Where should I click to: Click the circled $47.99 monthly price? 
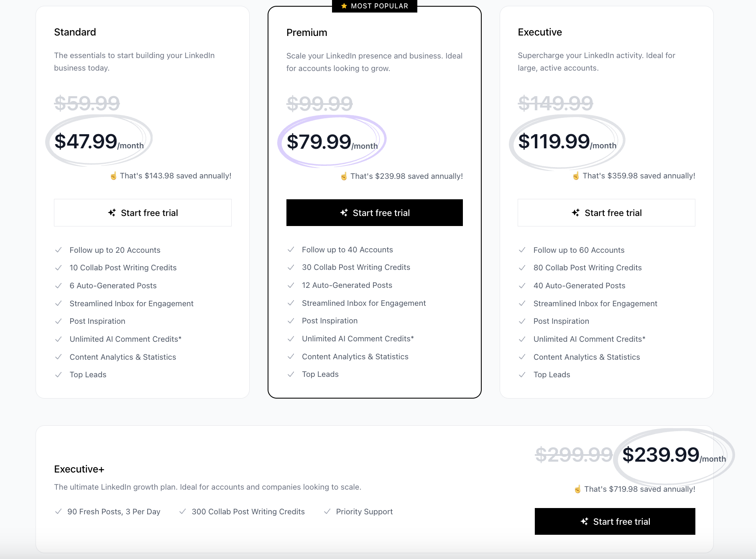tap(87, 141)
